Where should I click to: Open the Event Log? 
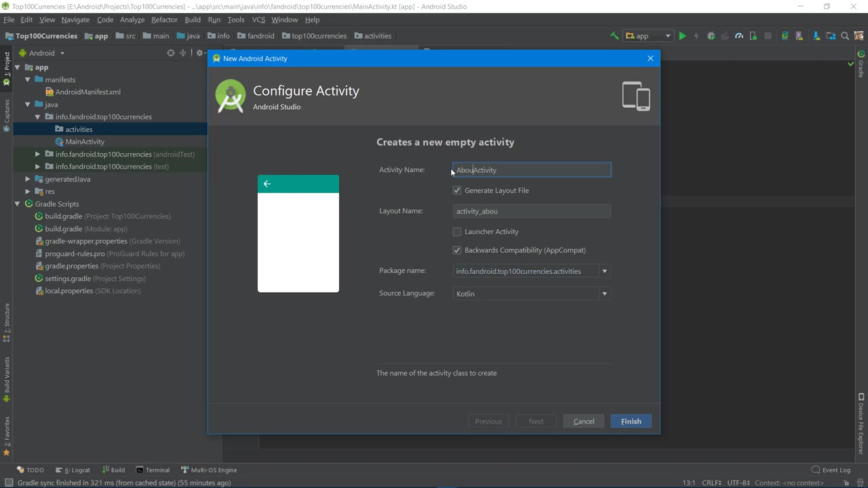[831, 470]
